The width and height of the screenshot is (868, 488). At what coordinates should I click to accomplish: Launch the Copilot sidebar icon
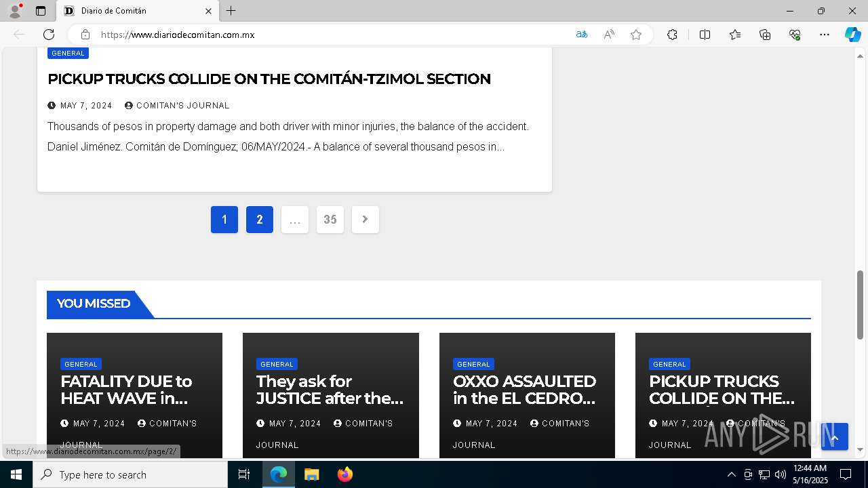(852, 35)
